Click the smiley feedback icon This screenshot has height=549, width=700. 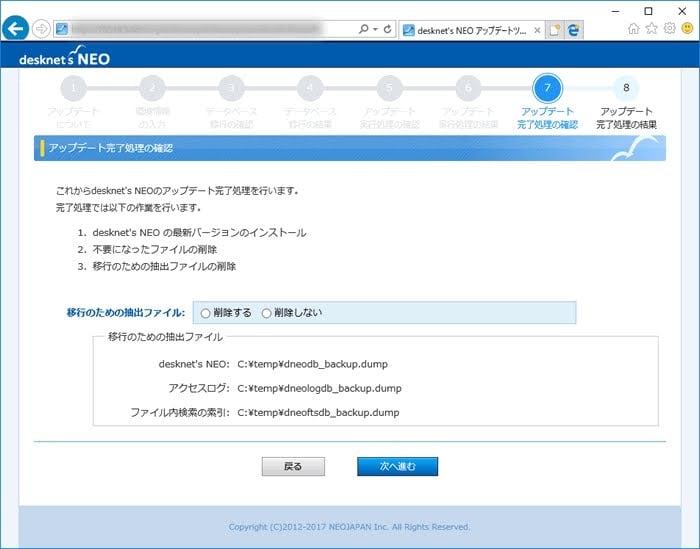[688, 29]
